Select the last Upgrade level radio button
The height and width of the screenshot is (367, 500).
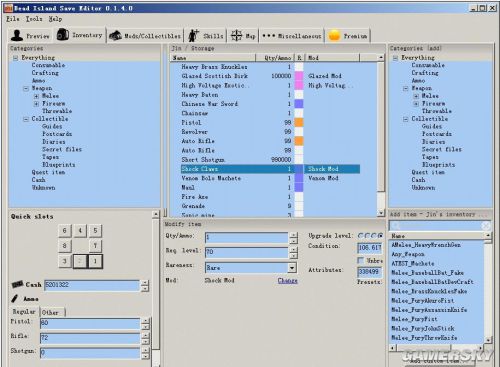coord(380,236)
